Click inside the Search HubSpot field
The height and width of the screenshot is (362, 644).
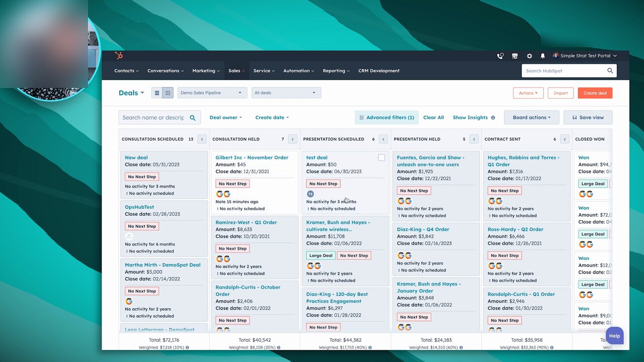(x=563, y=71)
